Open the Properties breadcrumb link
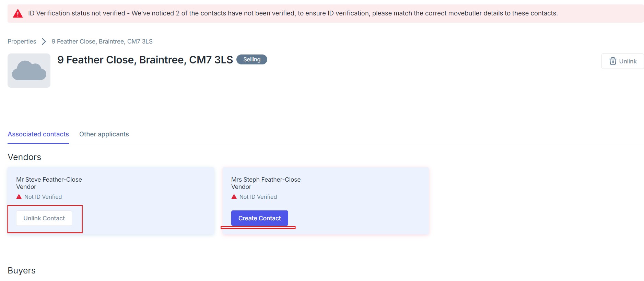The image size is (644, 281). click(x=22, y=41)
